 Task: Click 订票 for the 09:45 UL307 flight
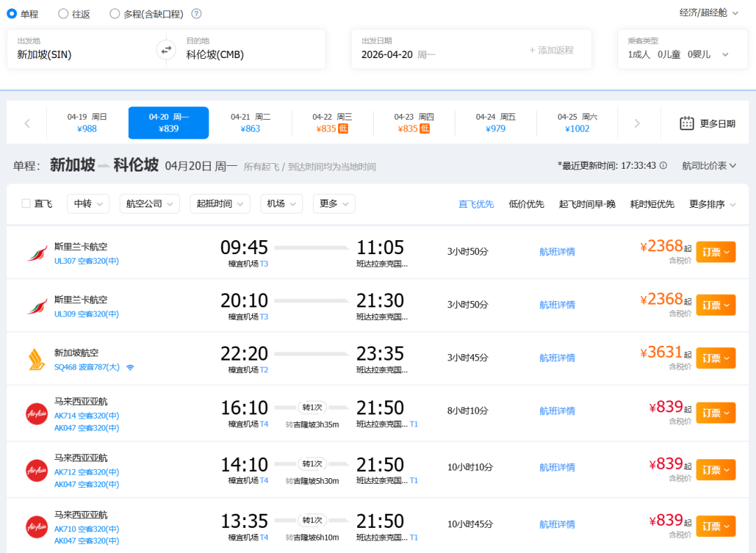click(x=715, y=252)
